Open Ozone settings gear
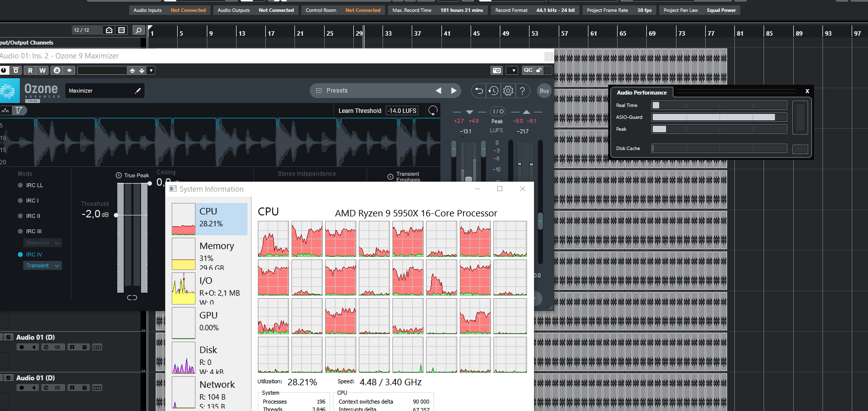868x411 pixels. [x=508, y=91]
